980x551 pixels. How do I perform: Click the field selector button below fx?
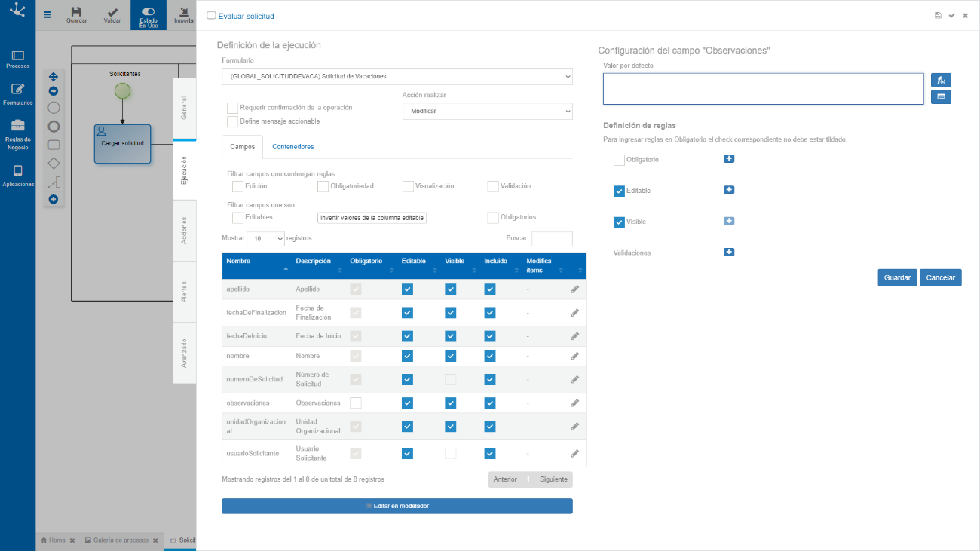[x=941, y=96]
